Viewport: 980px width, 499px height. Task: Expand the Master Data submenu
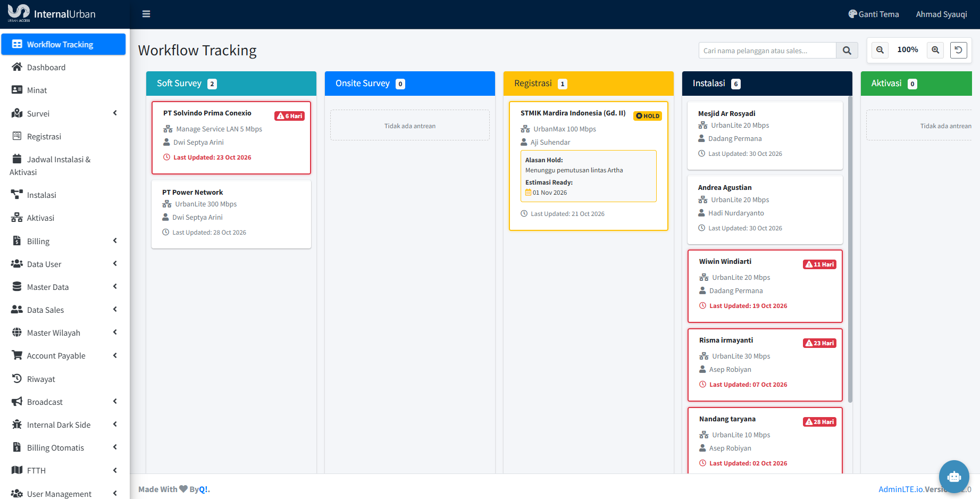[x=64, y=287]
